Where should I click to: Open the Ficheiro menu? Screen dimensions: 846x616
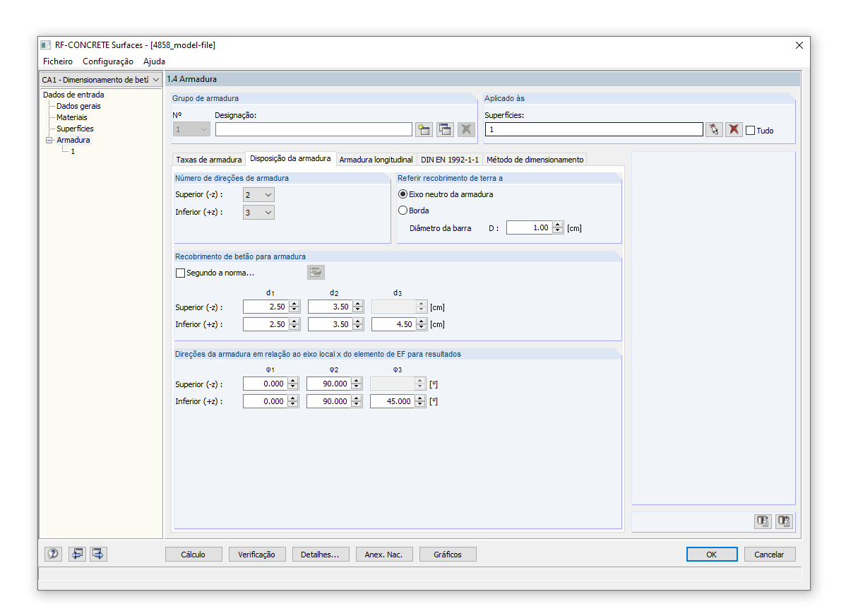[x=58, y=61]
